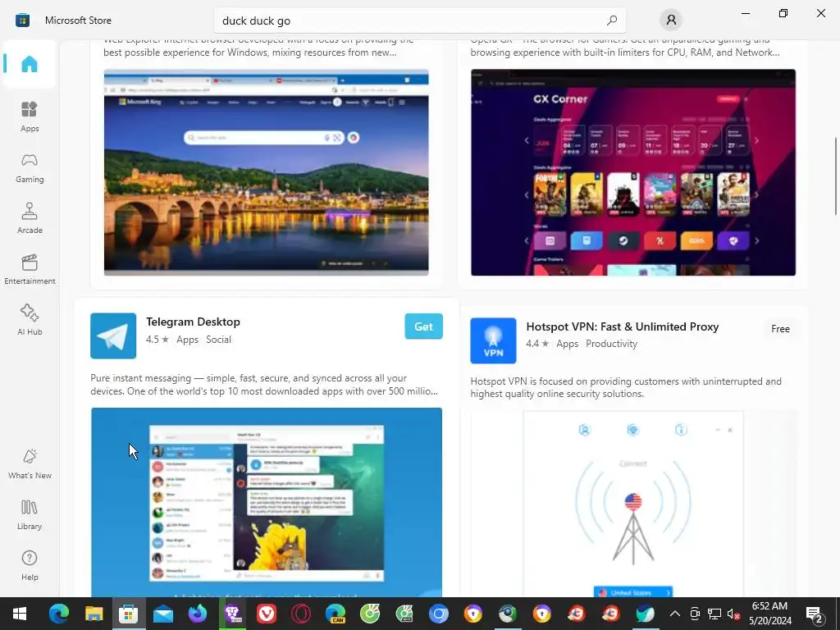Image resolution: width=840 pixels, height=630 pixels.
Task: Click the Hotspot VPN app icon
Action: (x=493, y=340)
